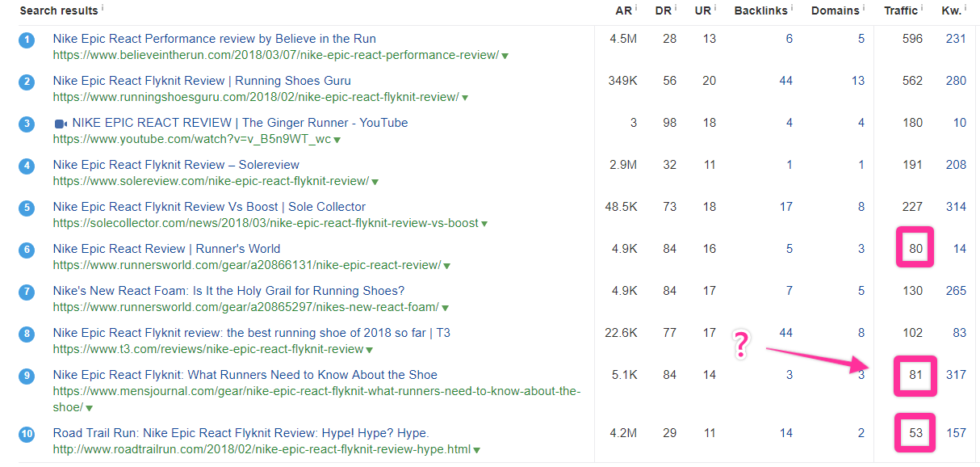Expand dropdown arrow after runnersworld a20866131 URL
The width and height of the screenshot is (980, 467).
coord(446,266)
